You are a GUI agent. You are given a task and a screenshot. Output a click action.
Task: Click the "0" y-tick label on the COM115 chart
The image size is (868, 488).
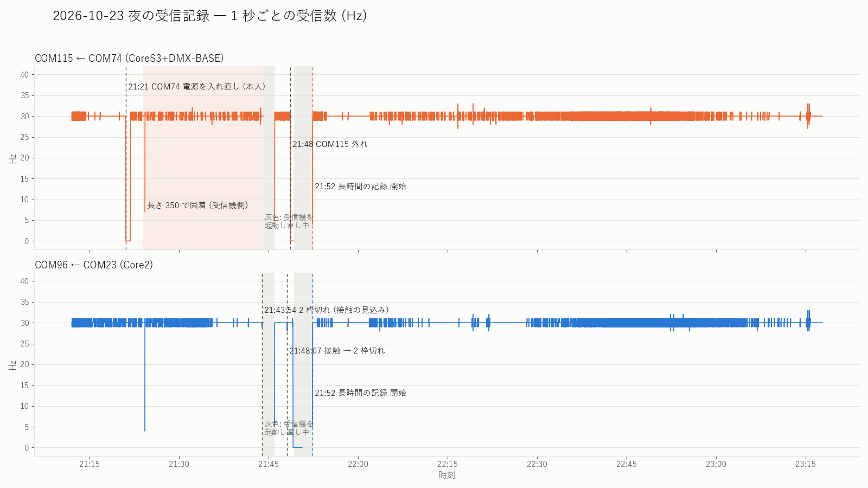[x=27, y=241]
